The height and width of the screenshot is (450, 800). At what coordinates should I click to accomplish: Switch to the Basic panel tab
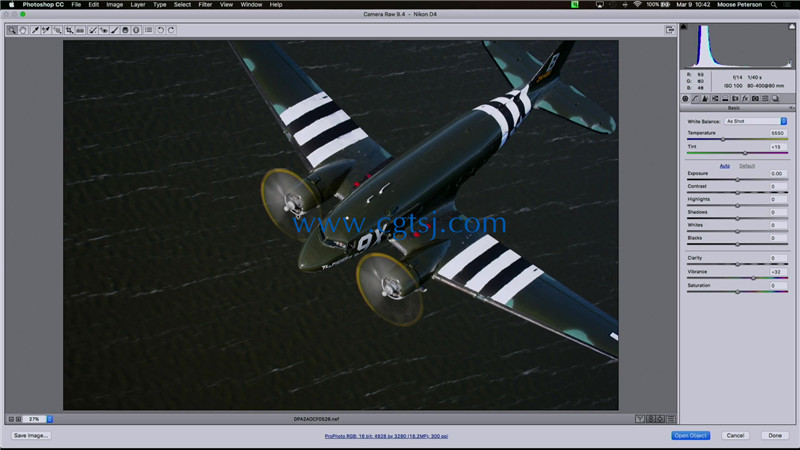point(685,98)
